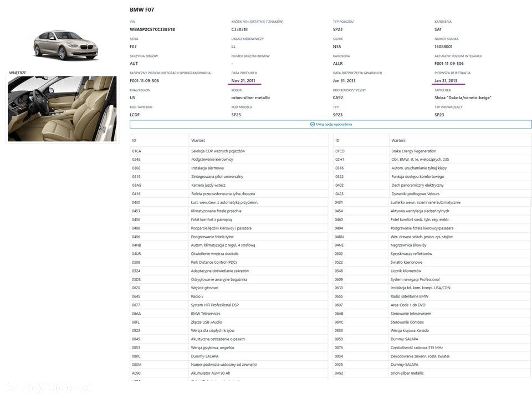Viewport: 532px width, 399px height.
Task: Select row Złącze USB-/Audio
Action: coord(229,323)
